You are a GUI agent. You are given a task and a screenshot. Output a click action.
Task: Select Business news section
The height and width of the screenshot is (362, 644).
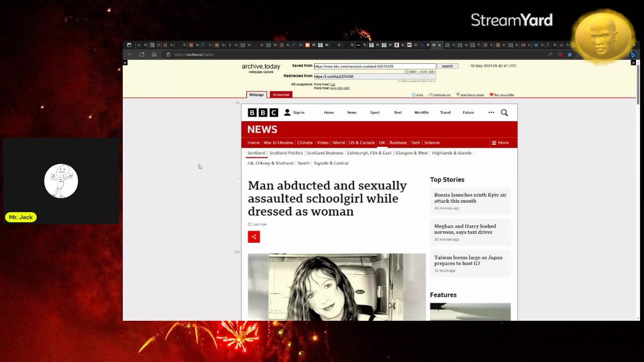click(398, 143)
